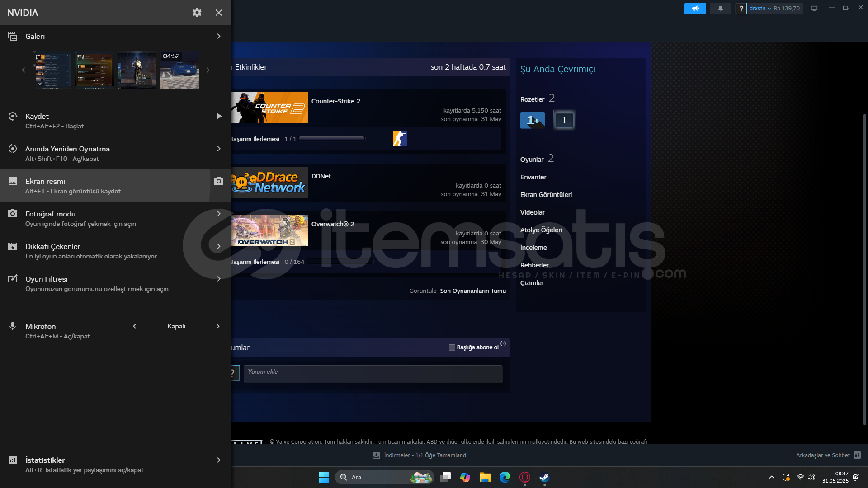View Son Oynananların Tümü link
The height and width of the screenshot is (488, 868).
click(473, 291)
